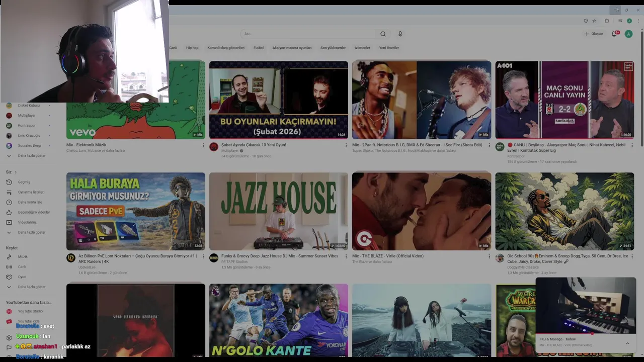644x362 pixels.
Task: Open Kontraspor subscription channel
Action: (x=28, y=125)
